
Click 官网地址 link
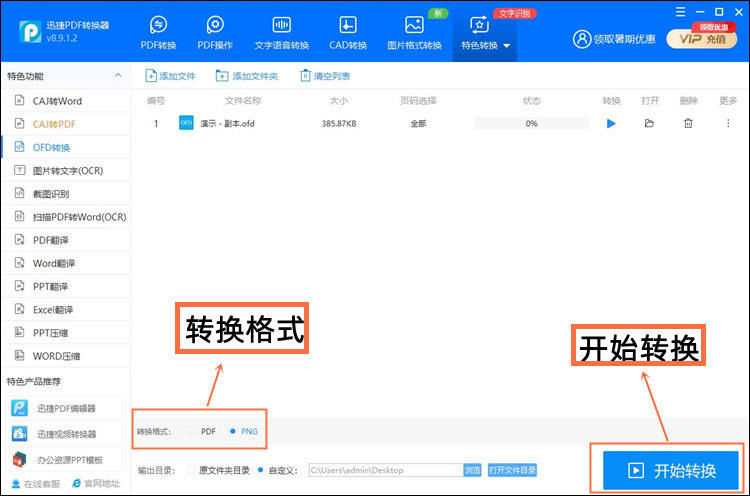(x=96, y=484)
